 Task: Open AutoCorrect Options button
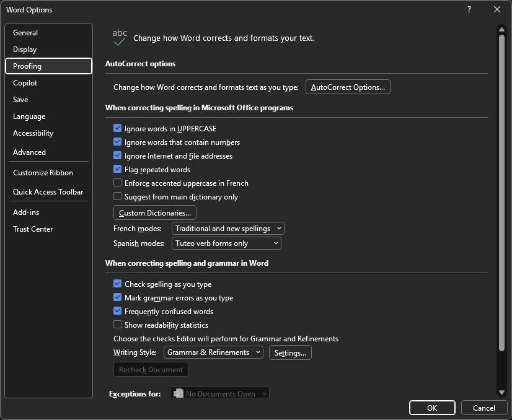pos(348,87)
